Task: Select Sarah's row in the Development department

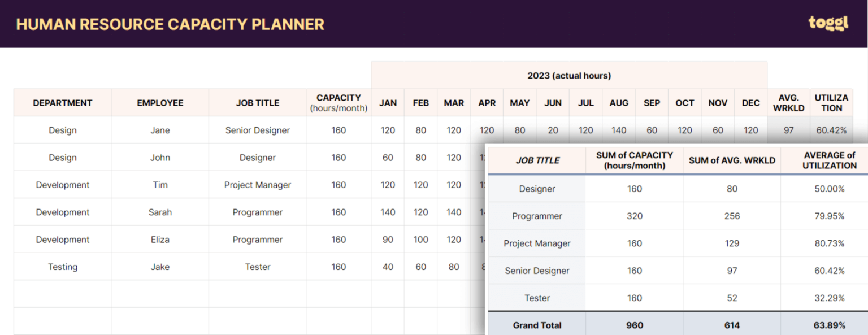Action: point(160,212)
